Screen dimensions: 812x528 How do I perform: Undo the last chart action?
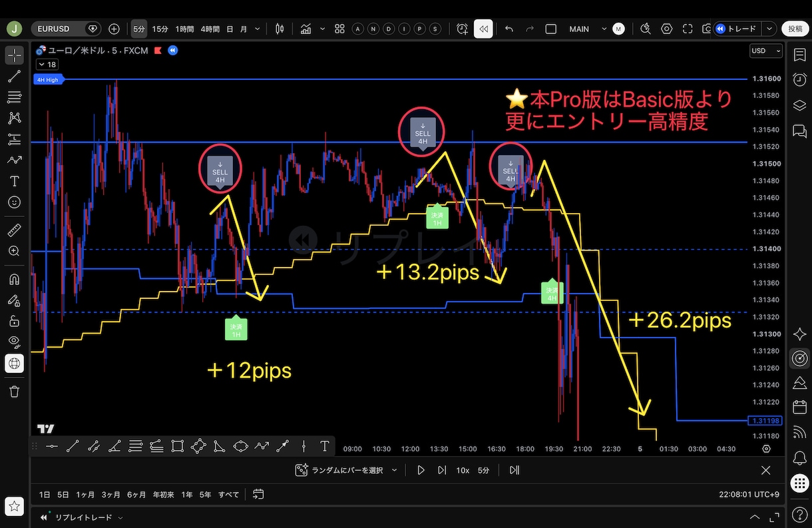click(x=509, y=29)
